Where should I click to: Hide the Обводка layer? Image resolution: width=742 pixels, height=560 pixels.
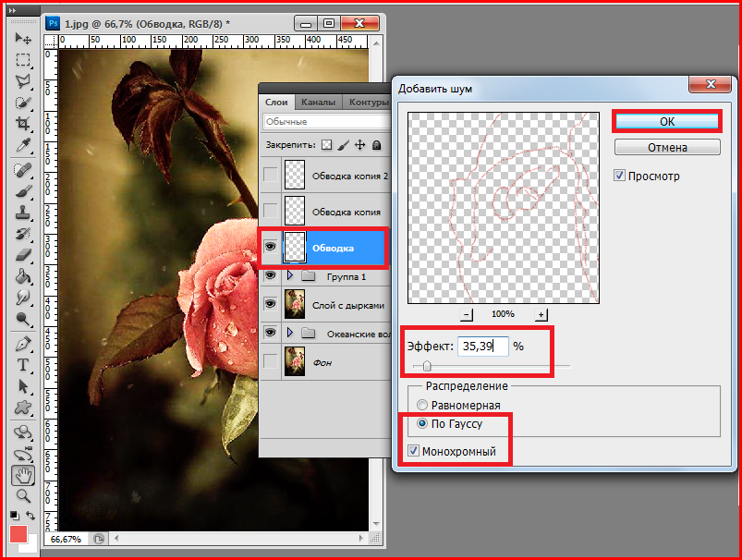tap(270, 247)
